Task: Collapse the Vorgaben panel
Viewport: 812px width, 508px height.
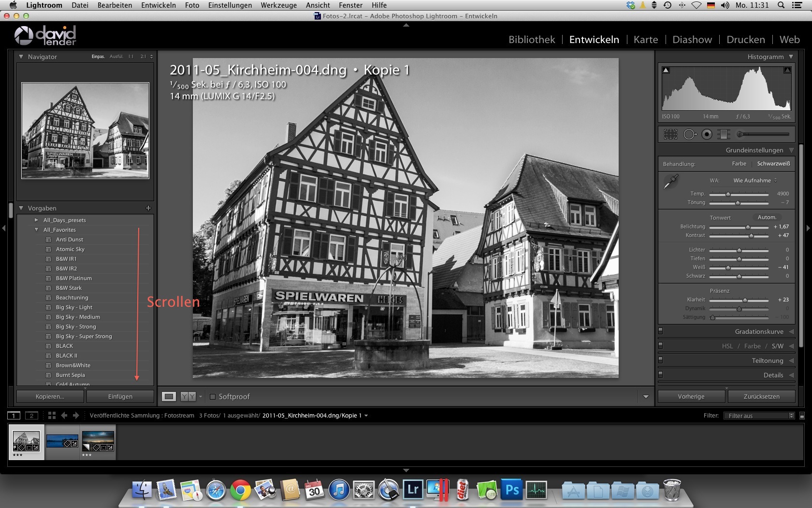Action: [21, 208]
